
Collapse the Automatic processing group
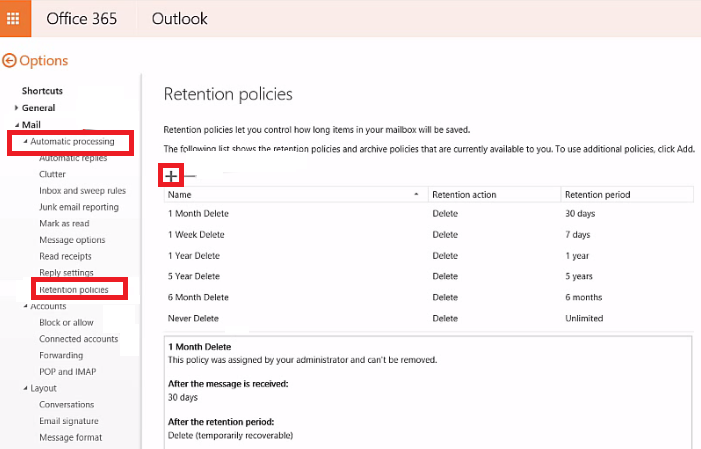[25, 141]
